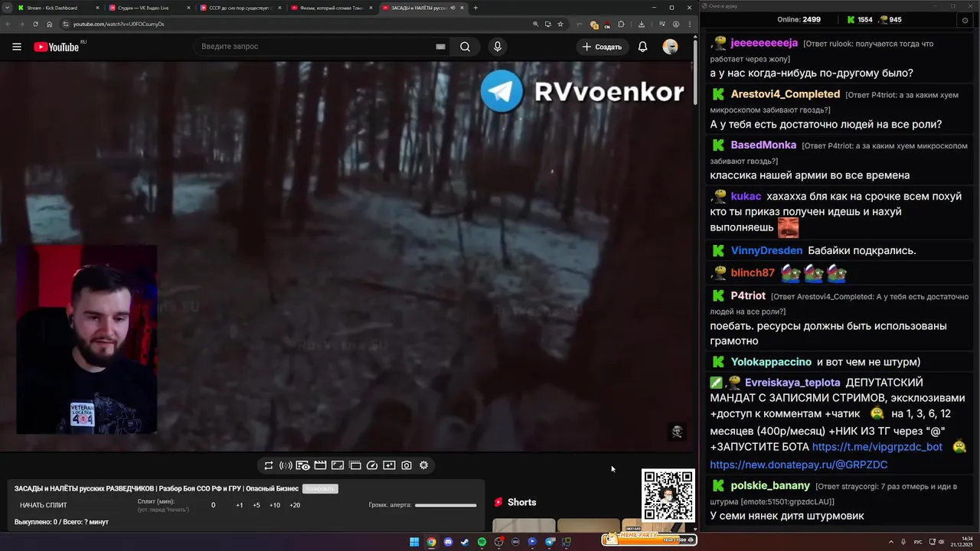Screen dimensions: 980x551
Task: Open the YouTube hamburger guide menu
Action: point(17,47)
